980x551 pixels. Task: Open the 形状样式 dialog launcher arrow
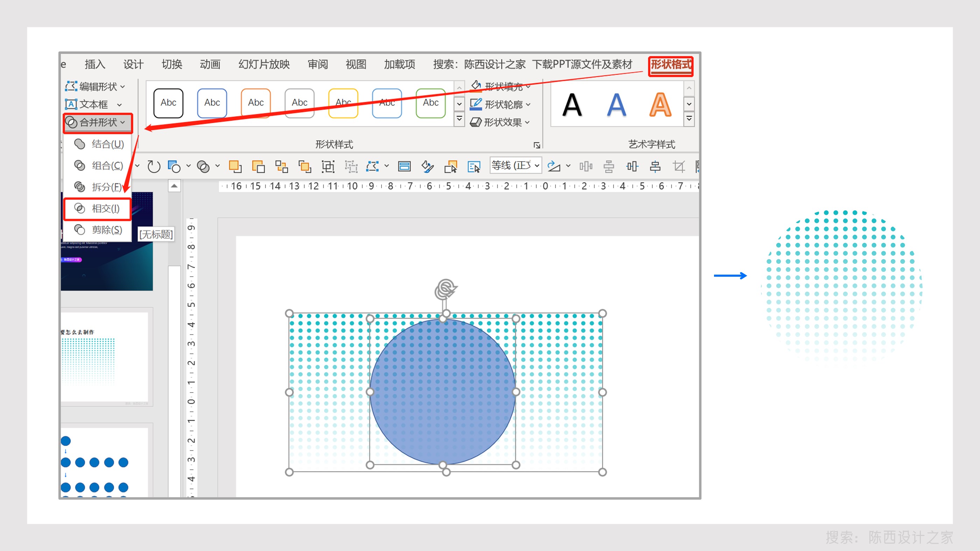[537, 145]
